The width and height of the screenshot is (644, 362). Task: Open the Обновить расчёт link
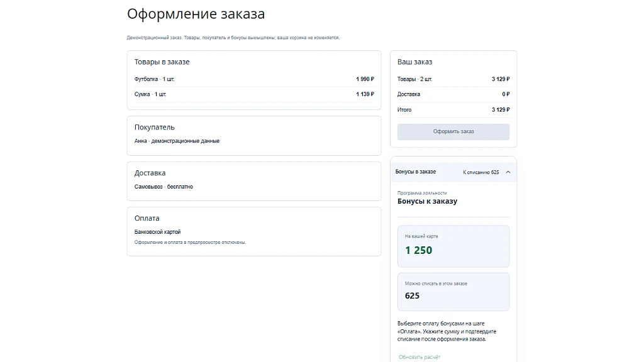419,357
